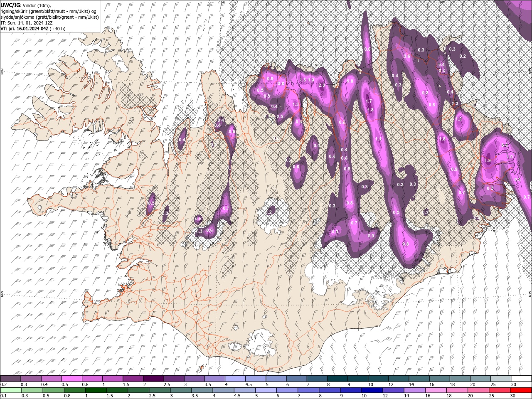Click the '0.2' label in the snow legend

pyautogui.click(x=3, y=384)
